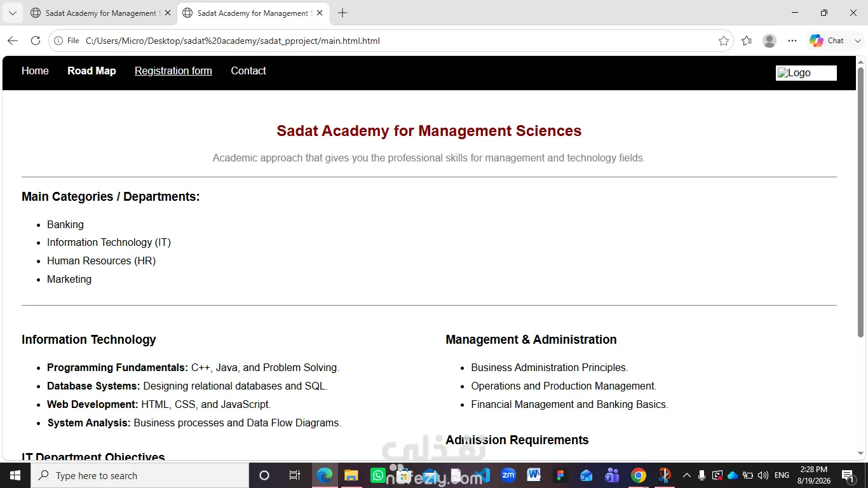Switch input language via ENG indicator
Viewport: 868px width, 488px height.
(x=782, y=475)
